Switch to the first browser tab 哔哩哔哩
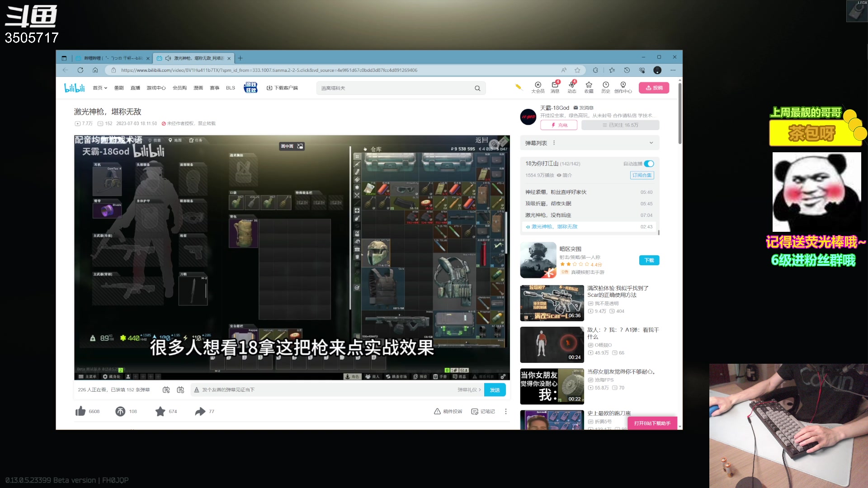The width and height of the screenshot is (868, 488). [x=113, y=58]
